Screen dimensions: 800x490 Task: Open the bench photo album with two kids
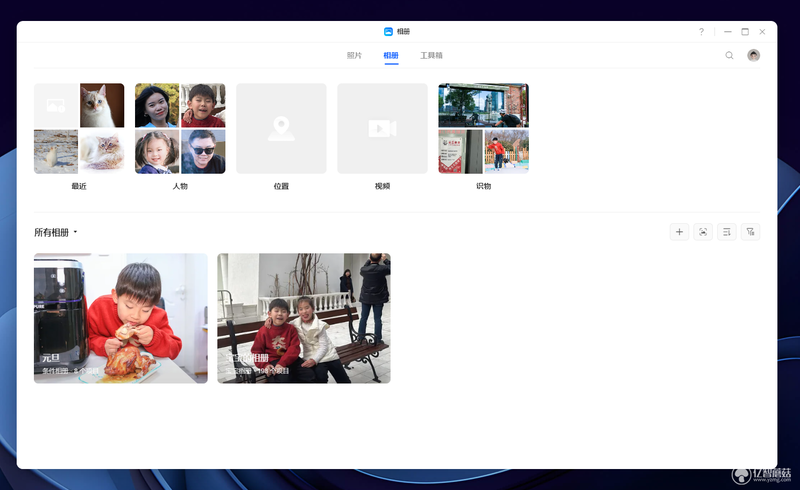pyautogui.click(x=304, y=318)
